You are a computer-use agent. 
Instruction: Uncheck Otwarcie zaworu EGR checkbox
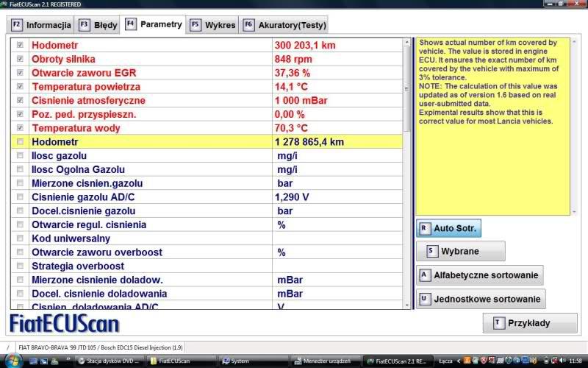click(21, 73)
